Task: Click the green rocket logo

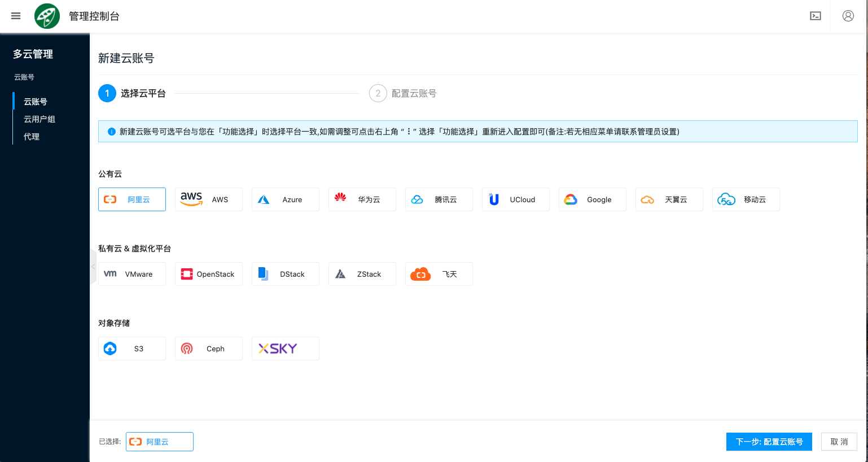Action: pos(47,16)
